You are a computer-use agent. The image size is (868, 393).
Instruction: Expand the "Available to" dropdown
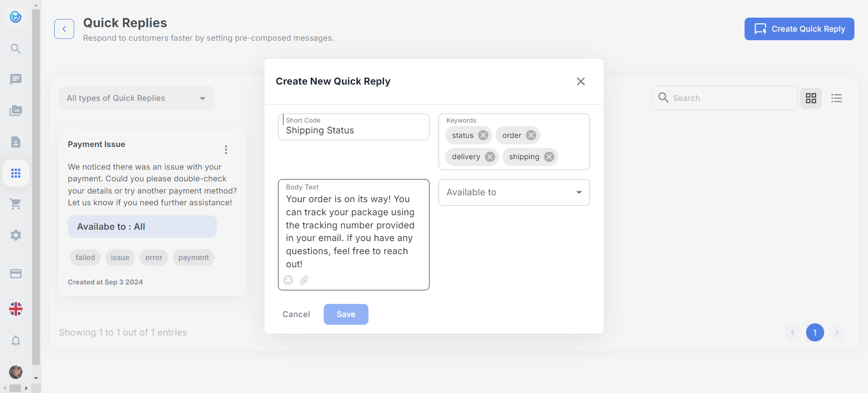(514, 192)
